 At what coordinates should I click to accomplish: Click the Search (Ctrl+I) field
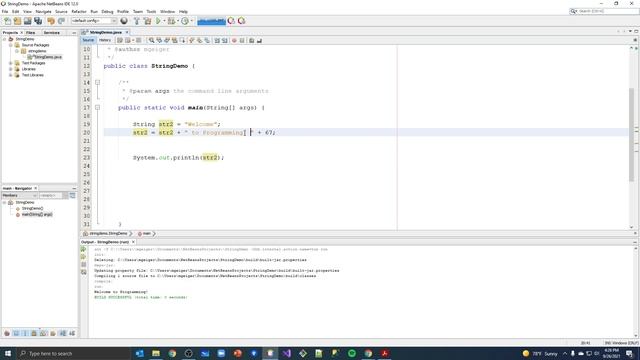(604, 11)
